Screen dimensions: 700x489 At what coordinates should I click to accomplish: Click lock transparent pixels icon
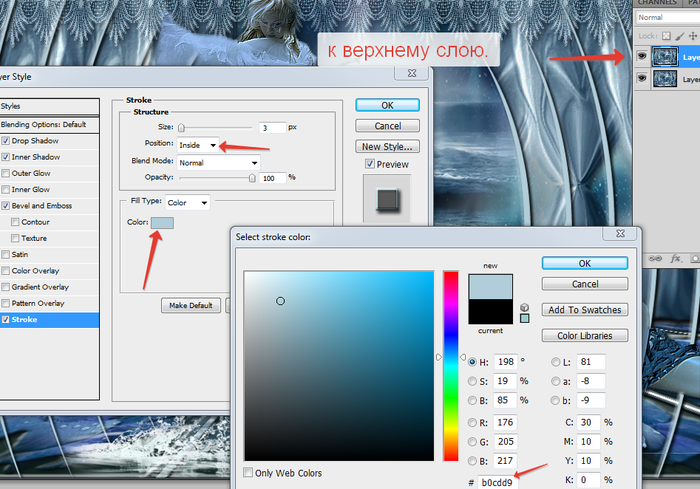click(x=666, y=36)
